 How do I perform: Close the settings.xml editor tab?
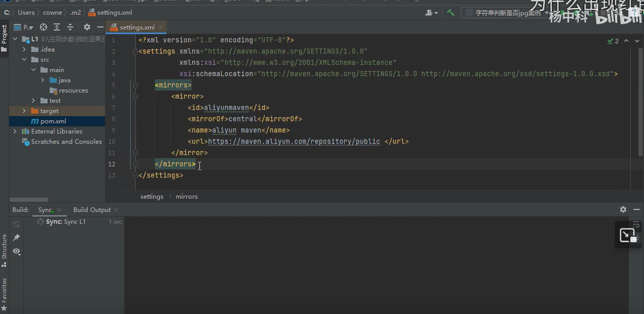tap(160, 27)
